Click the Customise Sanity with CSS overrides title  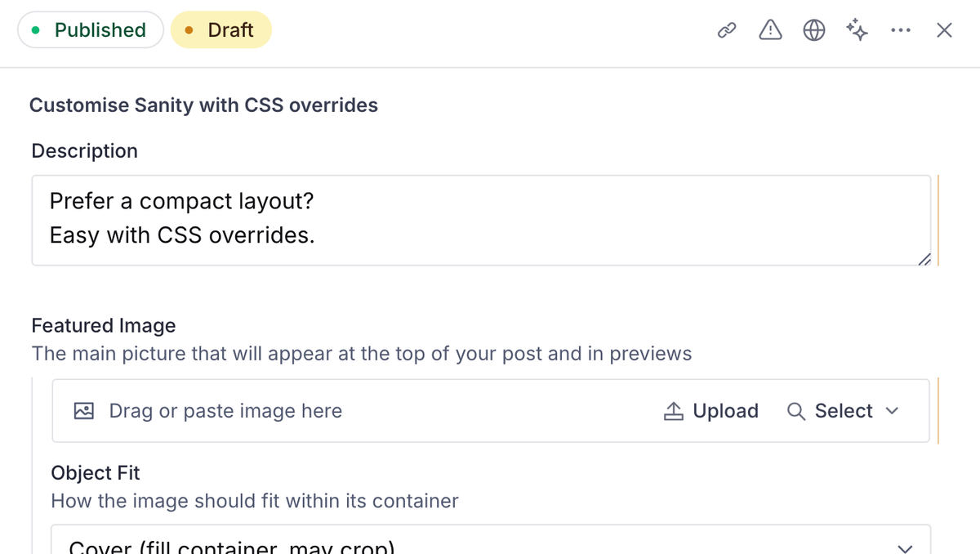point(203,105)
